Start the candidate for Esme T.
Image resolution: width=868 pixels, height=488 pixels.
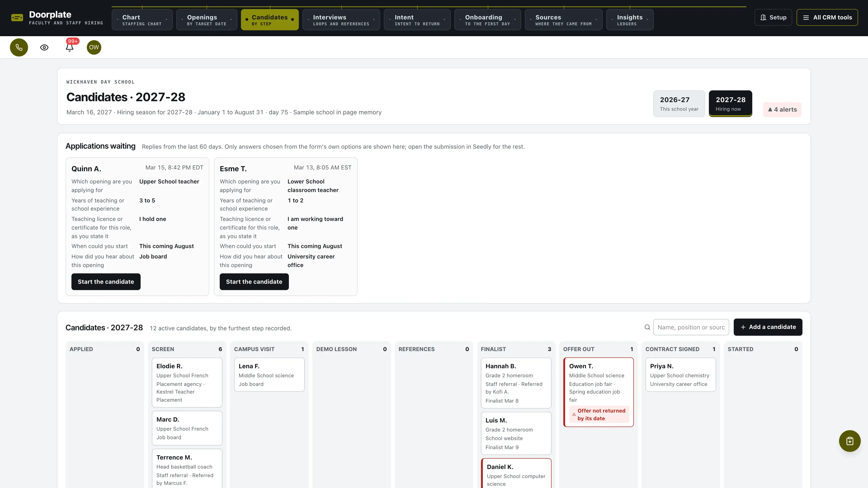[x=254, y=282]
